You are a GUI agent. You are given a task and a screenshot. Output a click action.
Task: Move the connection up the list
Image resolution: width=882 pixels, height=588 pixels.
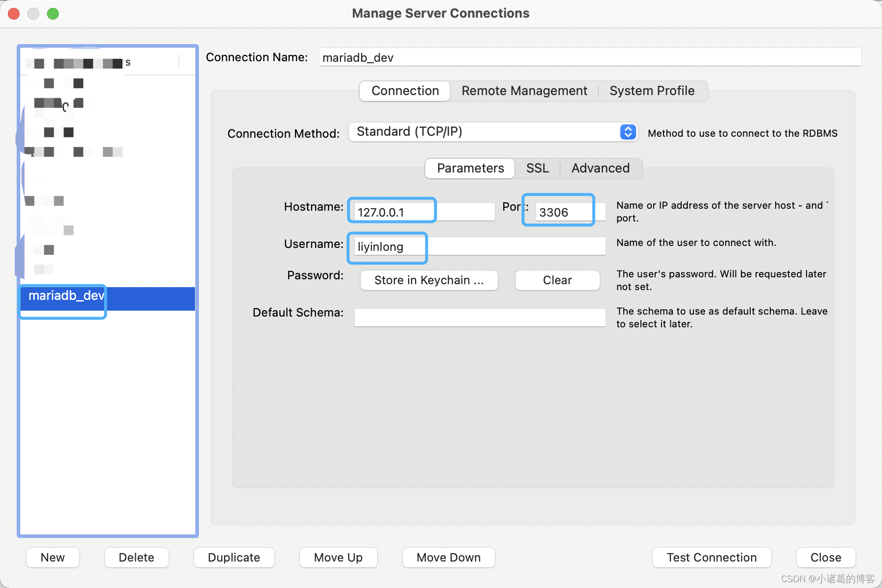pyautogui.click(x=338, y=557)
